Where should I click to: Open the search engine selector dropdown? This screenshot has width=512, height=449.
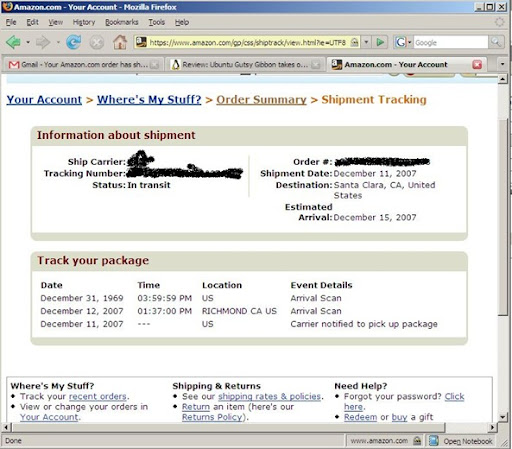click(410, 42)
